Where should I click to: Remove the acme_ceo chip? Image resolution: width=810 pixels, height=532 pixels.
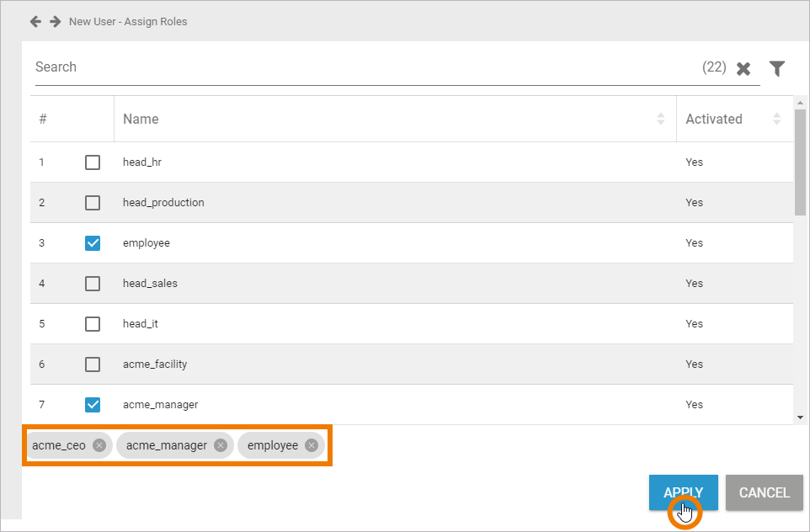point(99,445)
